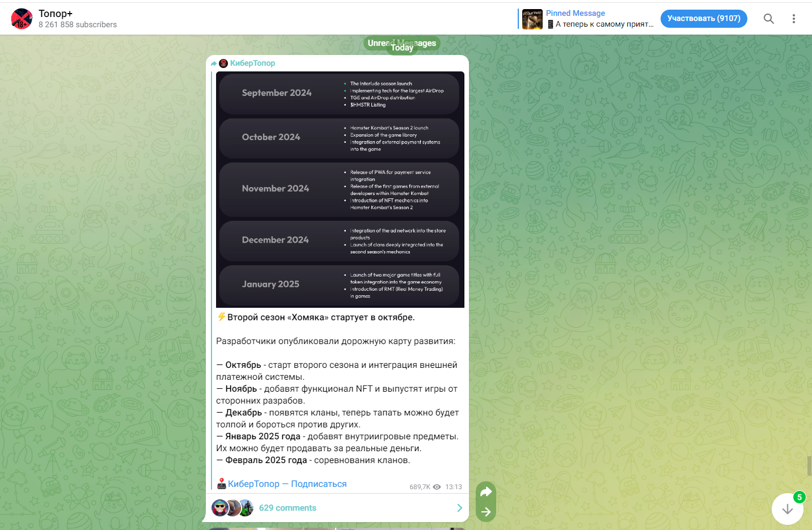Click the bold Ноябрь text
Viewport: 812px width, 530px height.
click(x=241, y=389)
